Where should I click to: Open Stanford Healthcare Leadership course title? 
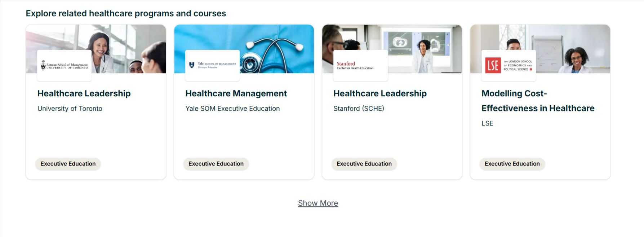coord(380,93)
